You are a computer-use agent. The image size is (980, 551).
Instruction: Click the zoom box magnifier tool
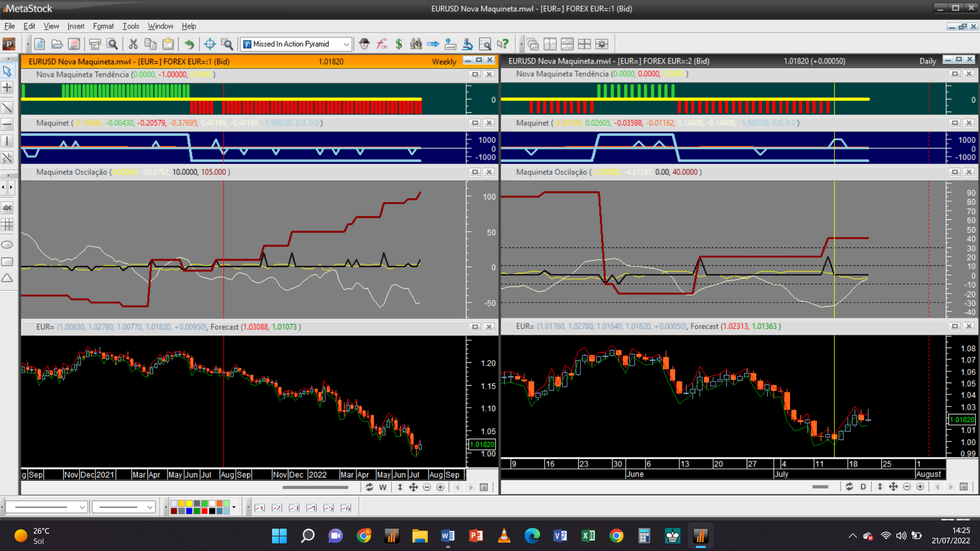tap(227, 44)
